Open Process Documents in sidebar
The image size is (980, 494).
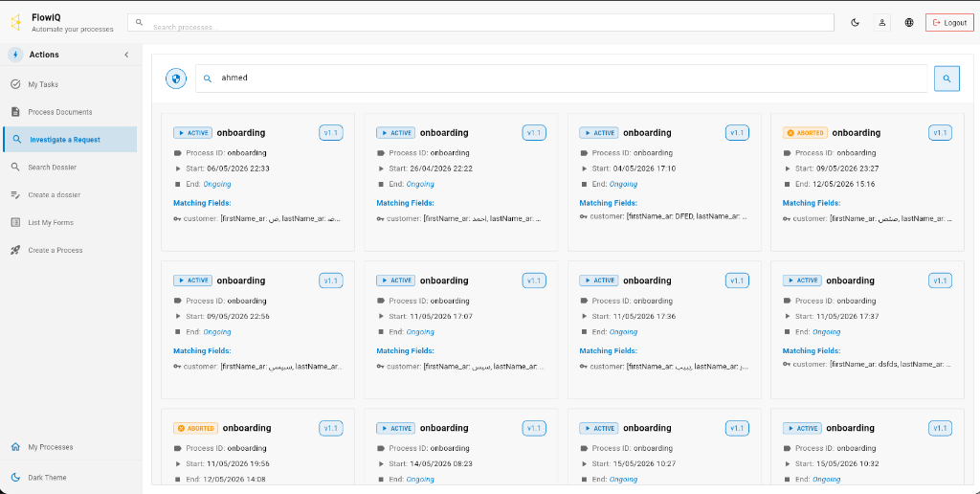70,112
